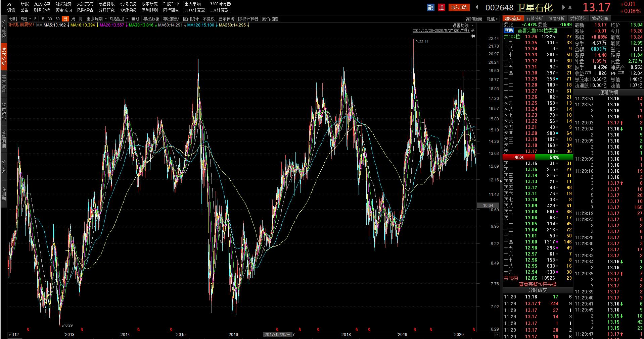The width and height of the screenshot is (644, 339).
Task: Click 隐藏 to collapse the side panel
Action: click(493, 19)
